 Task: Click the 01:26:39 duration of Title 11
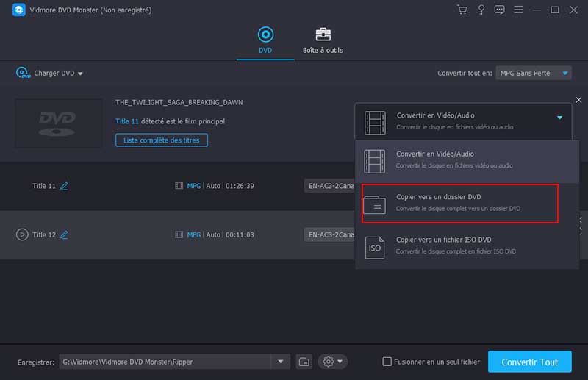[240, 186]
